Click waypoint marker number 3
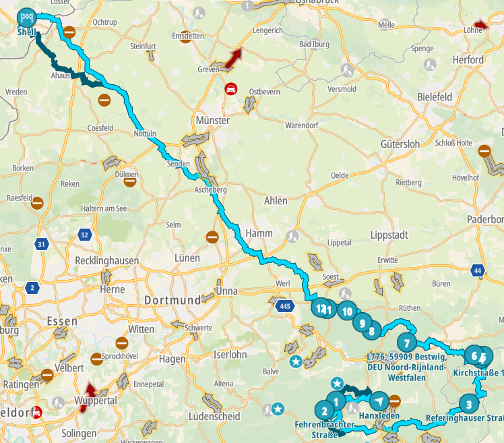The image size is (504, 443). click(469, 404)
